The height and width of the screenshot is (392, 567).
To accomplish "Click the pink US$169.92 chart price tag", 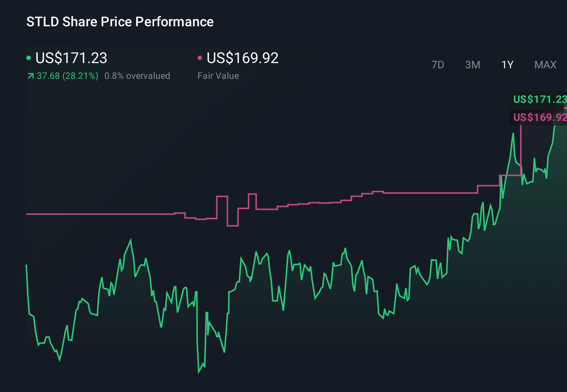I will tap(539, 117).
